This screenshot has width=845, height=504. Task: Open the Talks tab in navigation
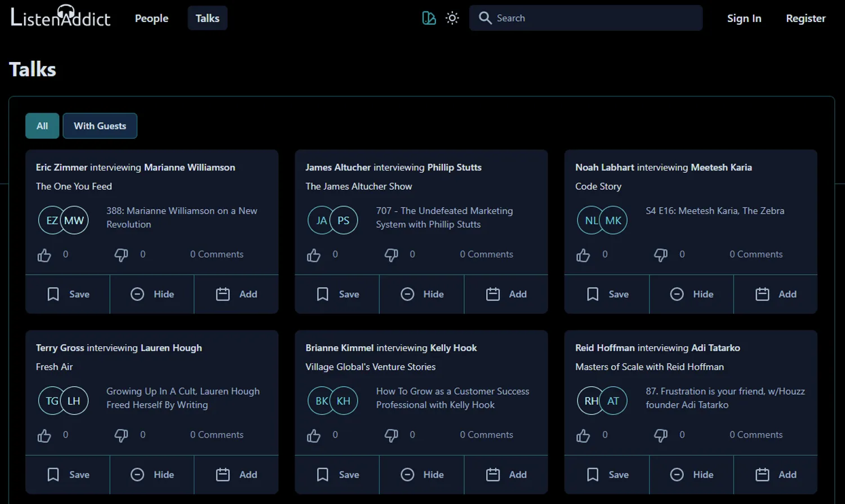[x=207, y=18]
